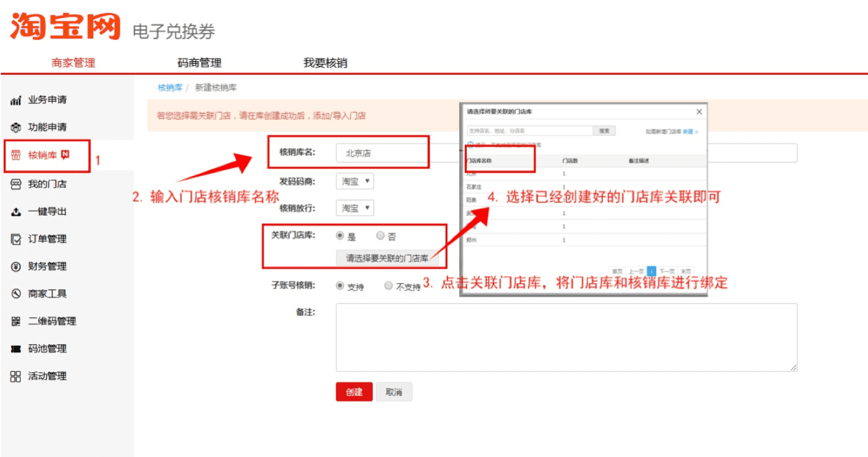Screen dimensions: 868x457
Task: Open 码池管理 in the sidebar
Action: 47,349
